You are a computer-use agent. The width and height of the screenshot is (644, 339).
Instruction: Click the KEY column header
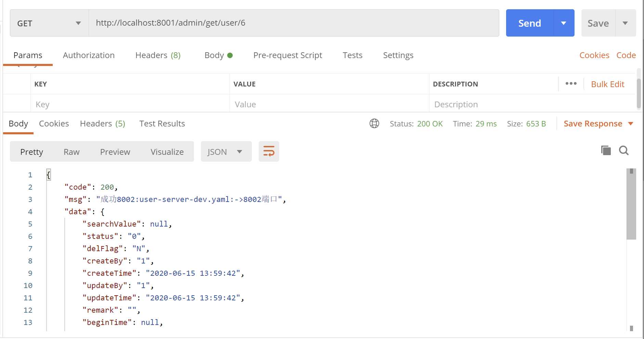click(x=40, y=84)
